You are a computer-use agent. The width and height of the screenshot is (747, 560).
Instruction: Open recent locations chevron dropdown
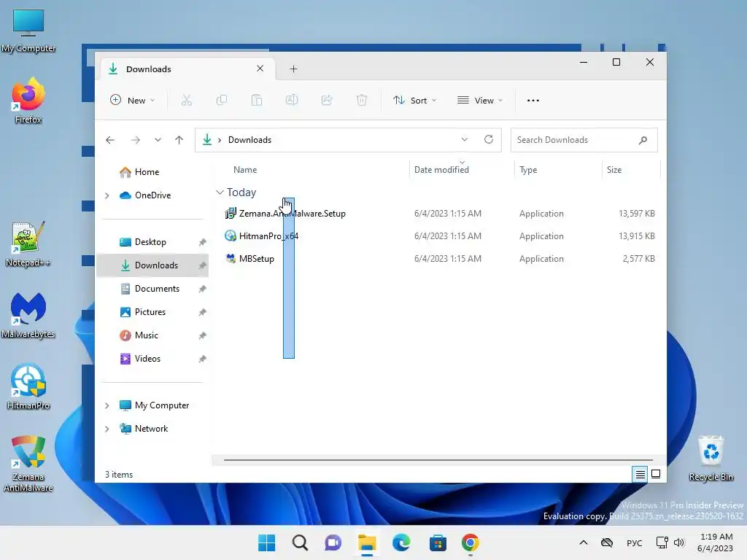[x=158, y=140]
